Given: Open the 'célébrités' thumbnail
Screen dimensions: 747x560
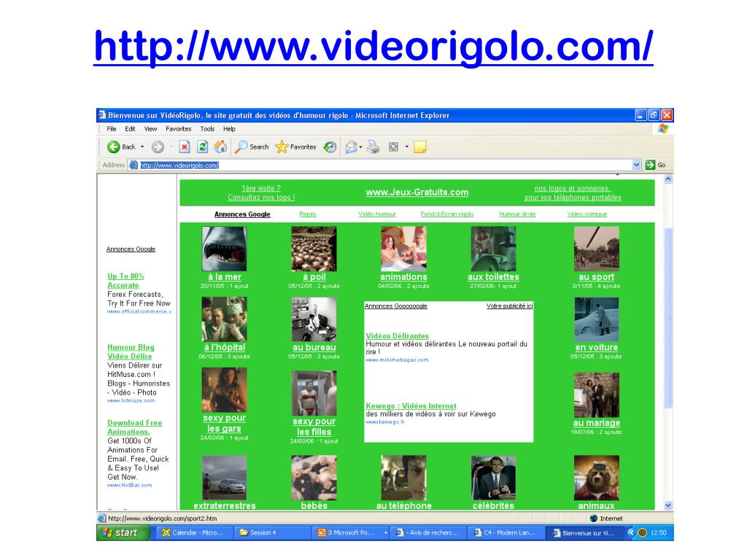Looking at the screenshot, I should [493, 478].
